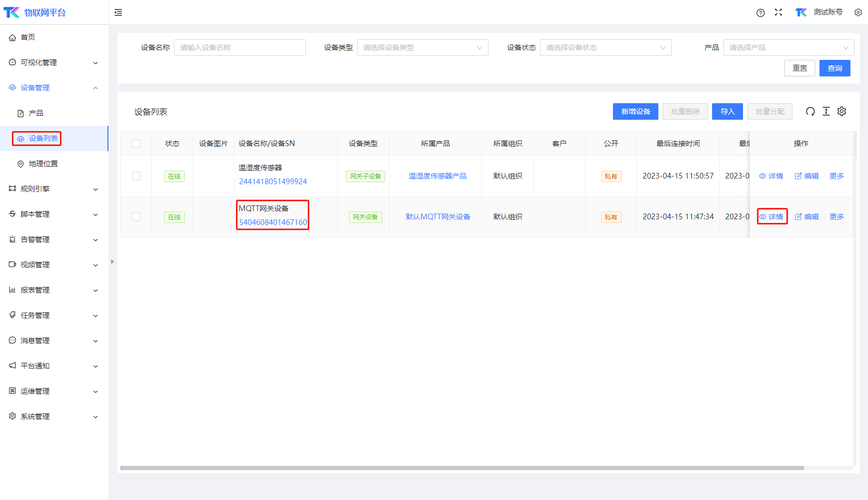Screen dimensions: 868x500
Task: Open 默认MQTT网关设备 product link
Action: click(x=438, y=217)
